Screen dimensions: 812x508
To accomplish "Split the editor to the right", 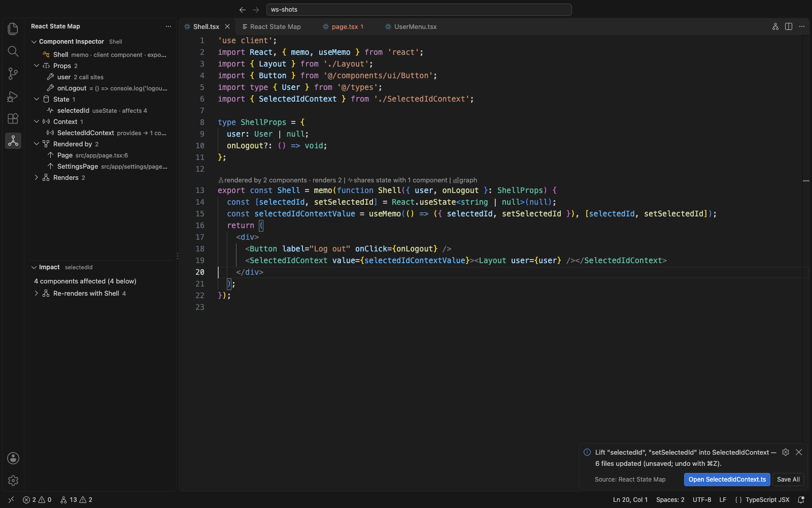I will pos(789,26).
